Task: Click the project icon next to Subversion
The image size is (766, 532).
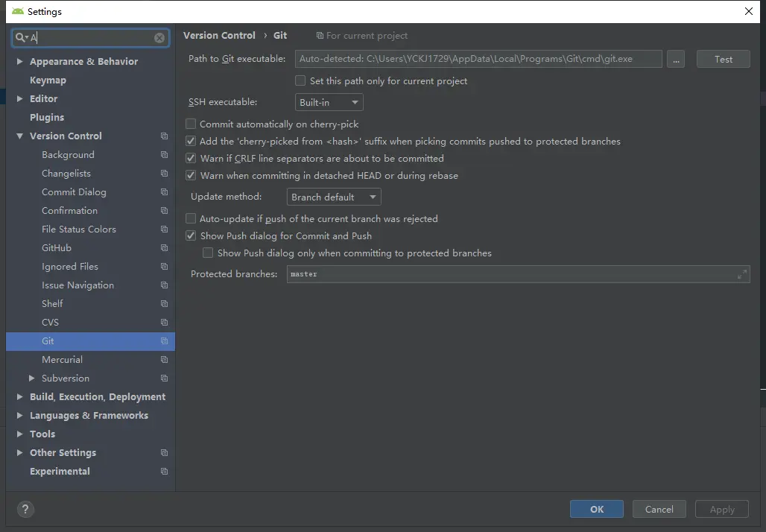Action: [x=164, y=378]
